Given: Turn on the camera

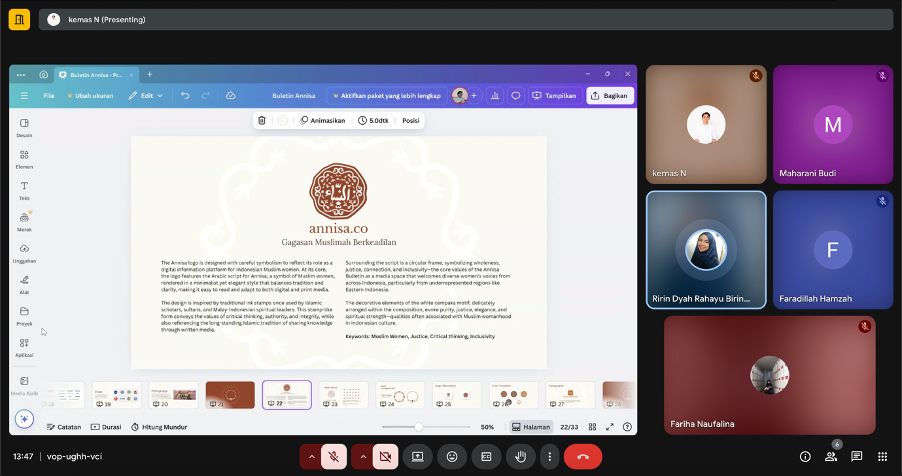Looking at the screenshot, I should [385, 456].
